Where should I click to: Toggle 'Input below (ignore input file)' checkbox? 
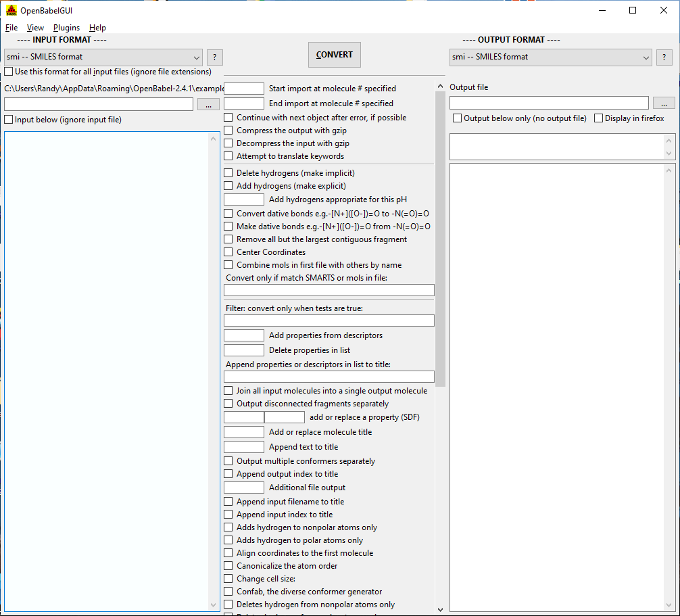[x=9, y=120]
